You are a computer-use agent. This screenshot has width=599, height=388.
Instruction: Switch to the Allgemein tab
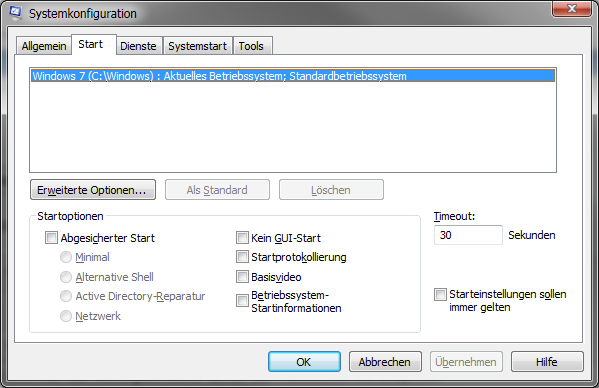point(44,46)
